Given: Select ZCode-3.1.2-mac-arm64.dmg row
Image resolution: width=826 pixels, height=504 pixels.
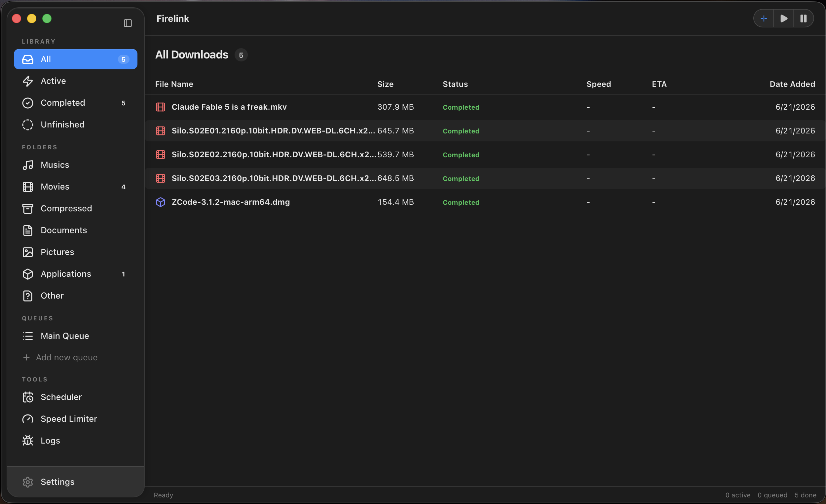Looking at the screenshot, I should 485,202.
